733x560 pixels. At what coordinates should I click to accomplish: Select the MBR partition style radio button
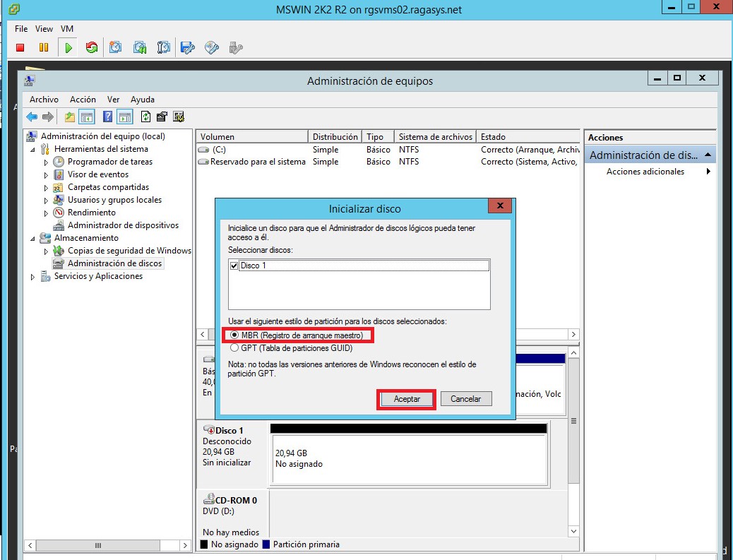tap(233, 335)
